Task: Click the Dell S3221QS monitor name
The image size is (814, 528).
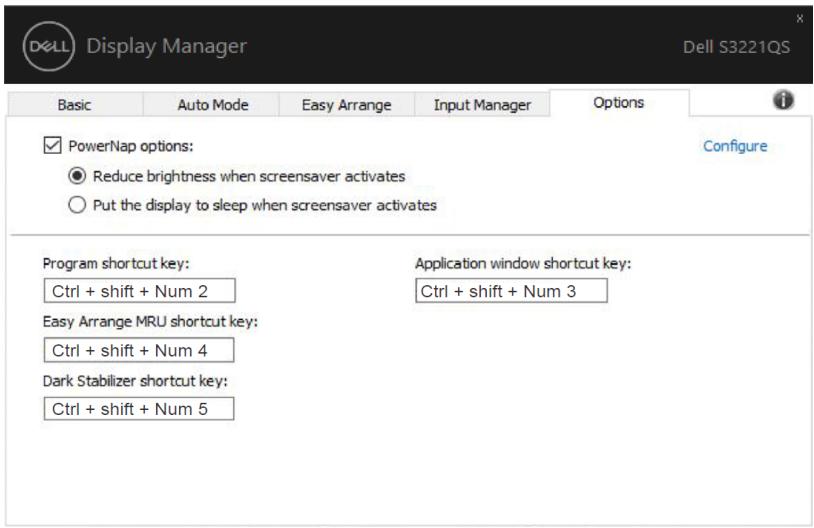Action: 737,47
